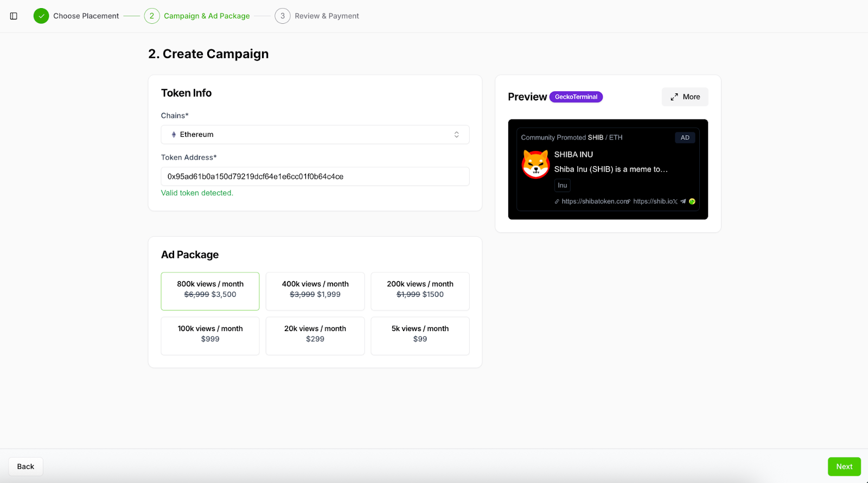Click the X (Twitter) icon in preview
This screenshot has width=868, height=483.
point(675,201)
